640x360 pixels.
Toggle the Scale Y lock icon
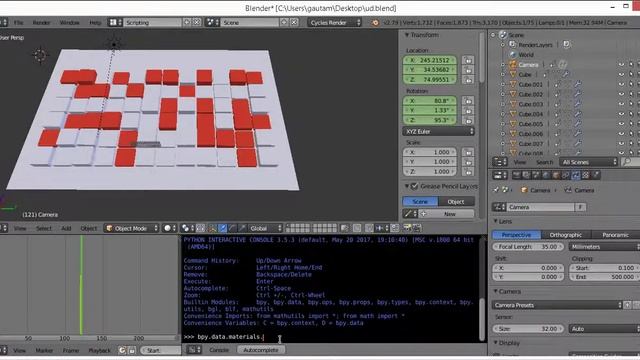click(x=468, y=162)
